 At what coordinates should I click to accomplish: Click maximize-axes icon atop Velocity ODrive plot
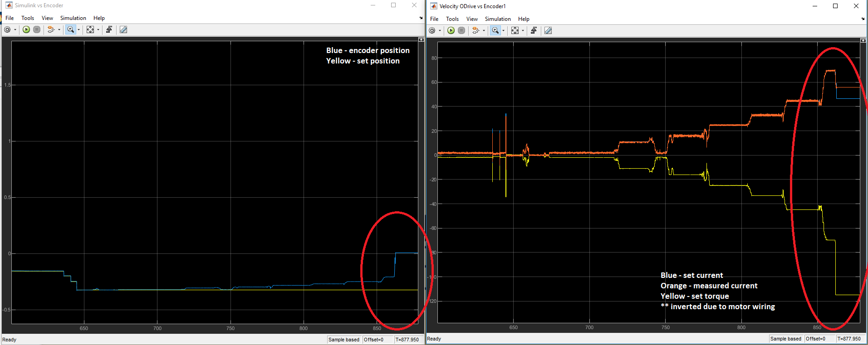tap(863, 41)
